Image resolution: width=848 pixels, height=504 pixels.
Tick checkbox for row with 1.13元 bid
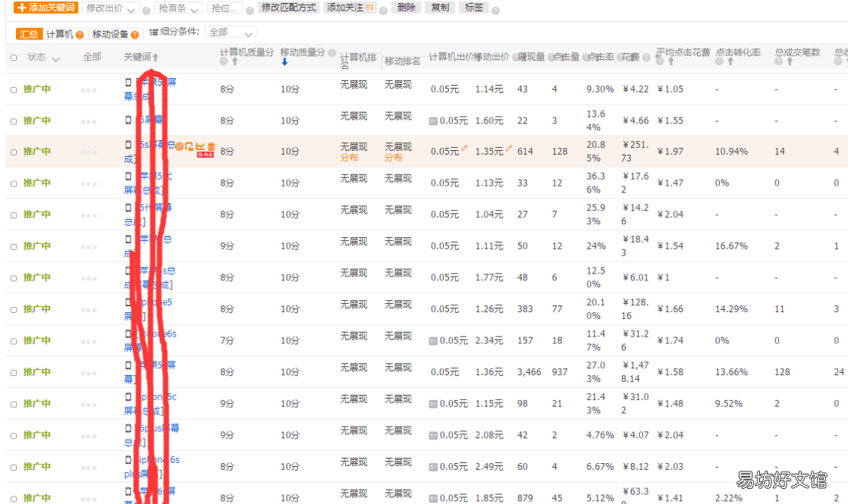pos(14,183)
